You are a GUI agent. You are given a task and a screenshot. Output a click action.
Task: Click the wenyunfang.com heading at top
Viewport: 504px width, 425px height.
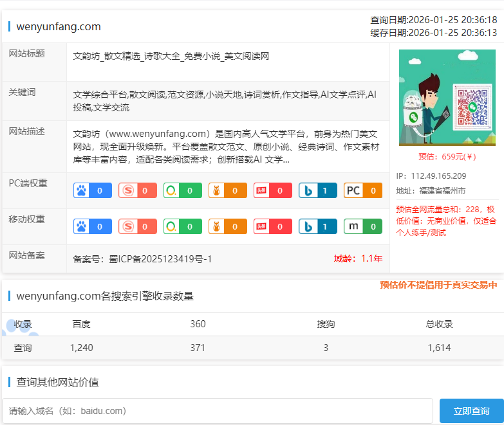[59, 26]
